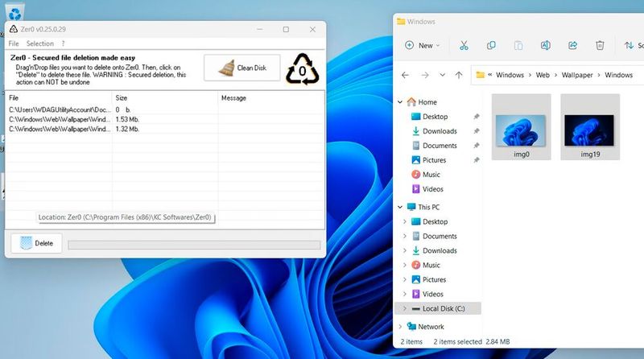Expand the Network tree node
Viewport: 644px width, 359px height.
(x=400, y=327)
